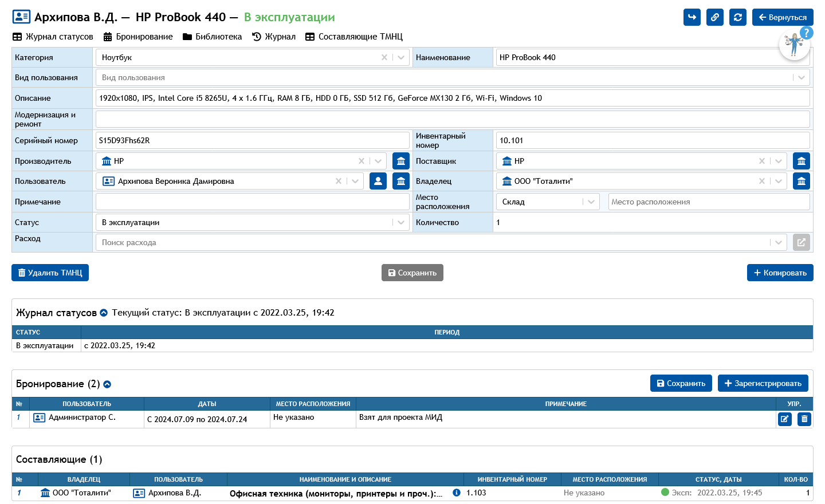The width and height of the screenshot is (825, 504).
Task: Click the chain link icon button
Action: (715, 17)
